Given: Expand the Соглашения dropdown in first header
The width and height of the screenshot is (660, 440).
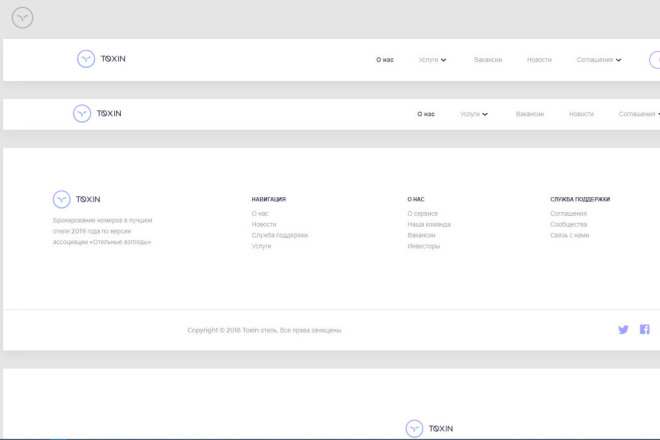Looking at the screenshot, I should tap(599, 60).
